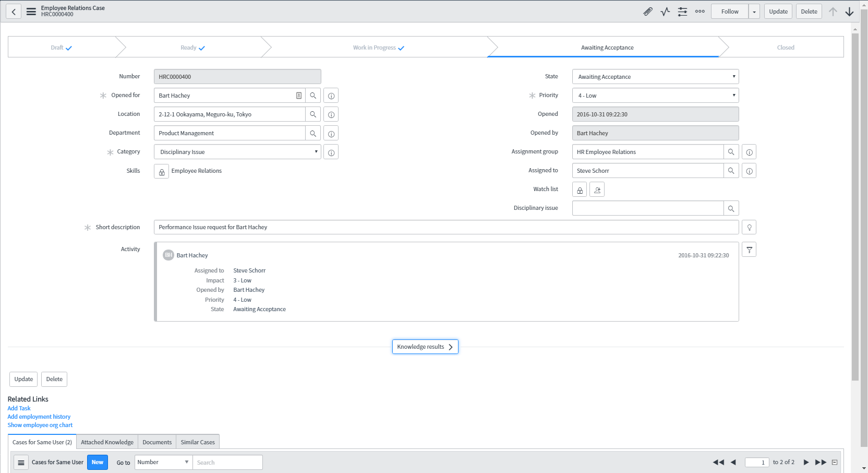
Task: Open the State dropdown
Action: [x=656, y=77]
